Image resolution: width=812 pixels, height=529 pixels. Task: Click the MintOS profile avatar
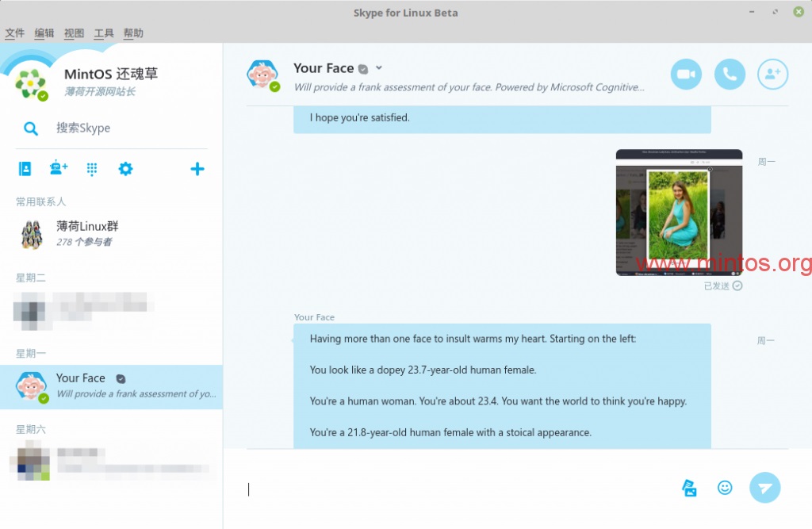(x=31, y=83)
